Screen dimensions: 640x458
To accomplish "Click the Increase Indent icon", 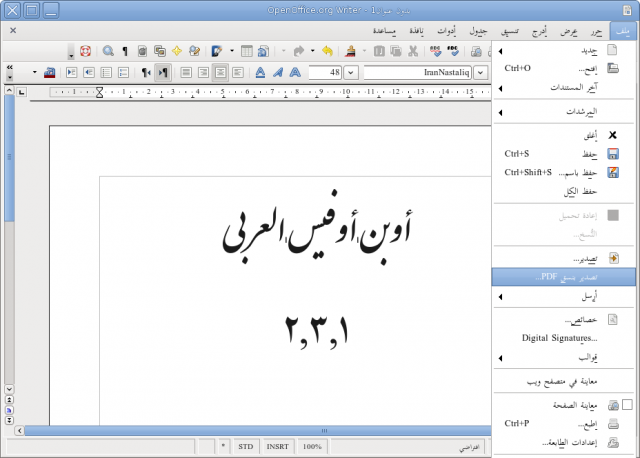I will click(71, 73).
